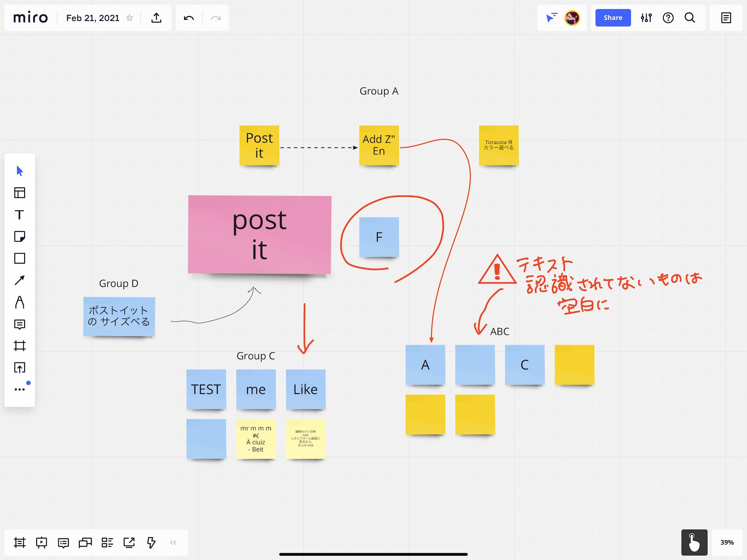
Task: Open more tools via ellipsis menu
Action: [20, 388]
